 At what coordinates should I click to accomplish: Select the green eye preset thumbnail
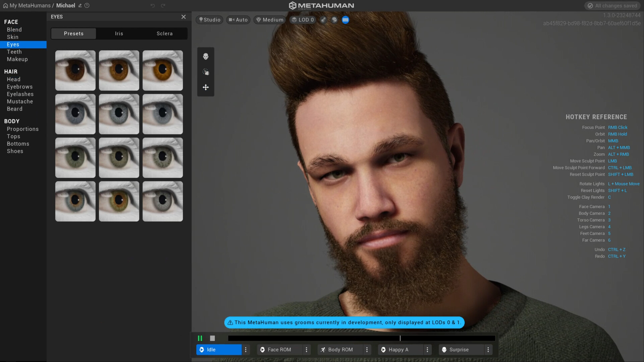[75, 158]
